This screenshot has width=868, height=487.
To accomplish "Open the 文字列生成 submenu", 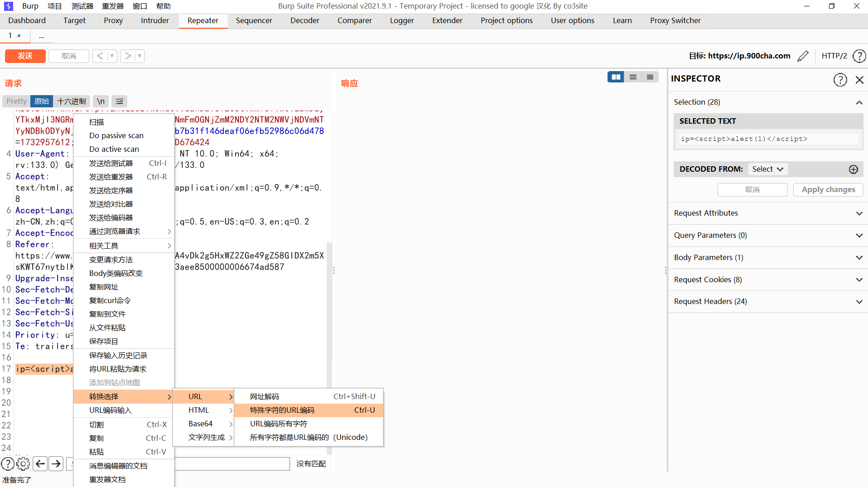I will pos(203,437).
